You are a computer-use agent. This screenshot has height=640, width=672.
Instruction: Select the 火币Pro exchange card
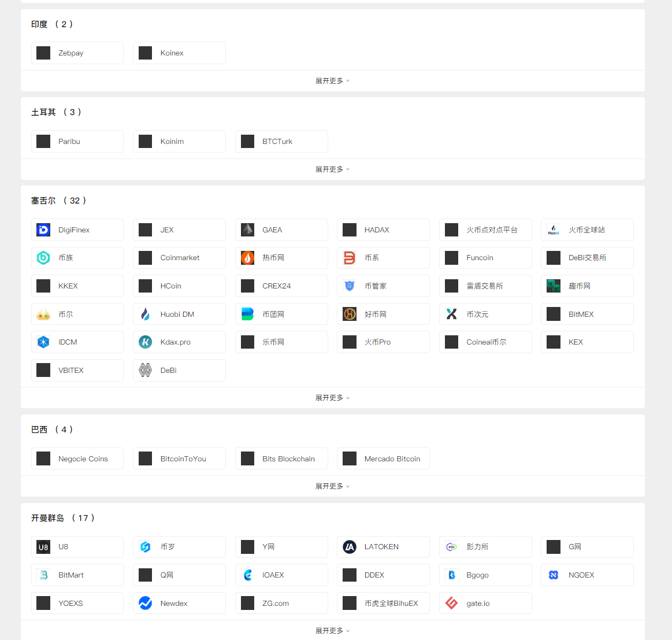pyautogui.click(x=384, y=342)
